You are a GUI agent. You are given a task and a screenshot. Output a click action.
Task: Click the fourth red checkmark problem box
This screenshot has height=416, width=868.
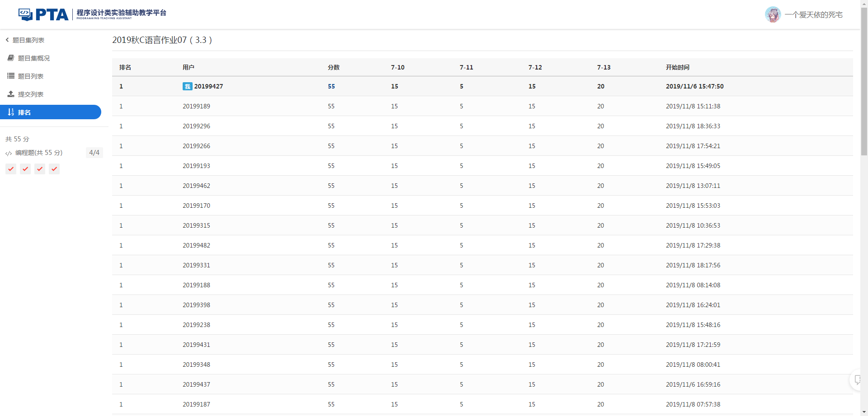[54, 169]
